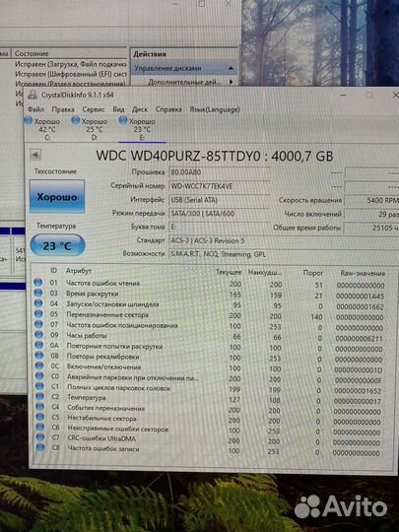Select Исправен (Загрузка, Файл подкачки row

[x=71, y=64]
